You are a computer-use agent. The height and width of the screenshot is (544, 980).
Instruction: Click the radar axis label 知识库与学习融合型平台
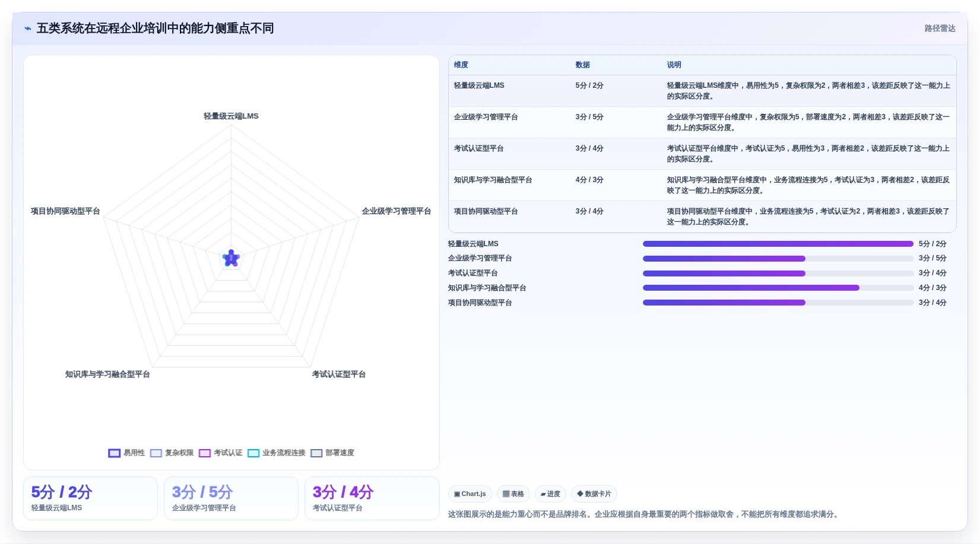pos(107,374)
